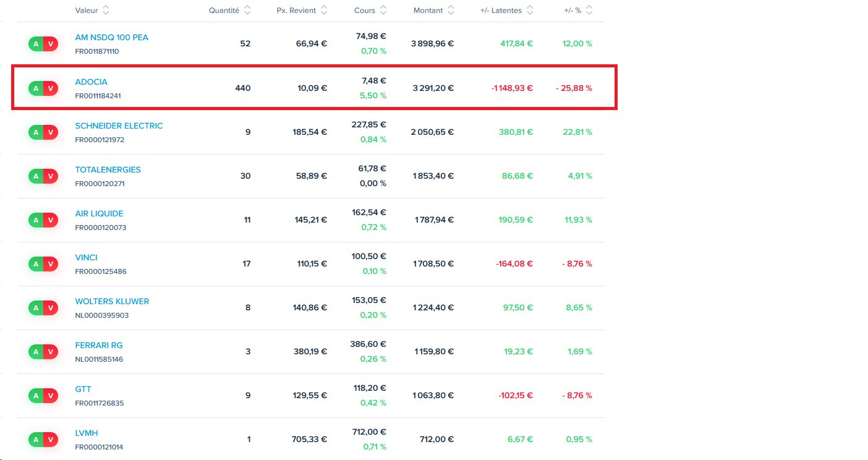The height and width of the screenshot is (460, 868).
Task: Open the WOLTERS KLUWER stock link
Action: pos(112,301)
